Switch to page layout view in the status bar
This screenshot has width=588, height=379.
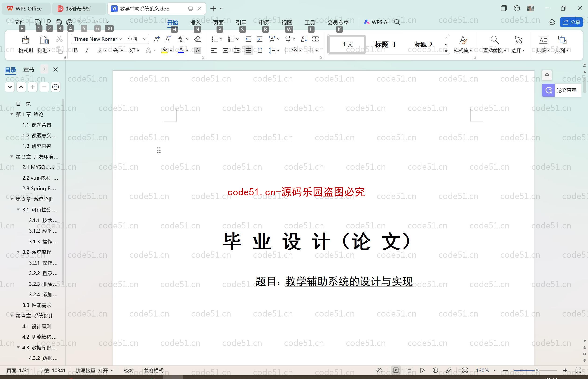396,370
